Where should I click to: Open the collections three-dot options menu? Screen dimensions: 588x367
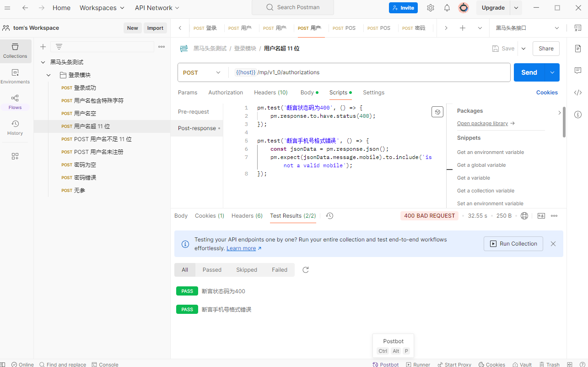tap(162, 47)
